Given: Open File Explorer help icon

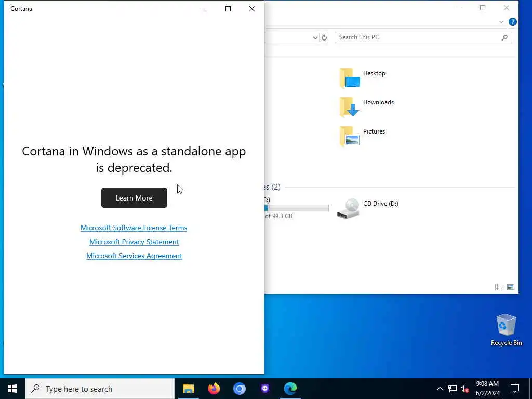Looking at the screenshot, I should coord(512,22).
